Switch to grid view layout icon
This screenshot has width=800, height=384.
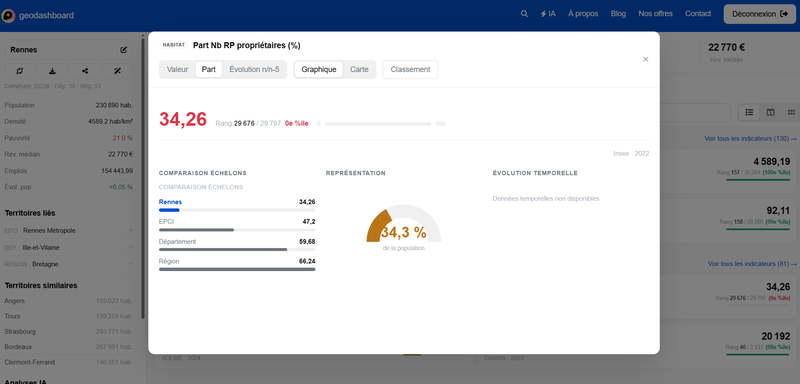point(791,112)
